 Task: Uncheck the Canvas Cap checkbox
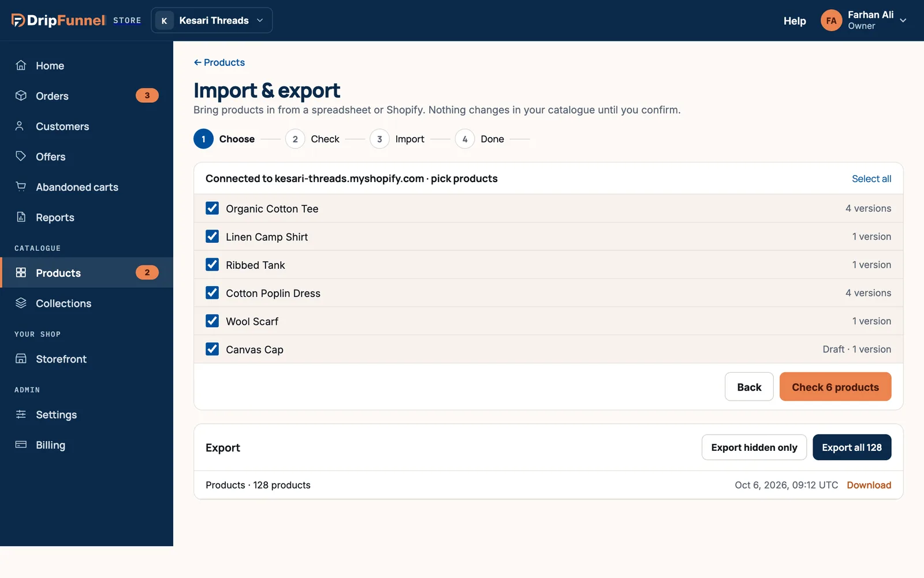coord(212,349)
